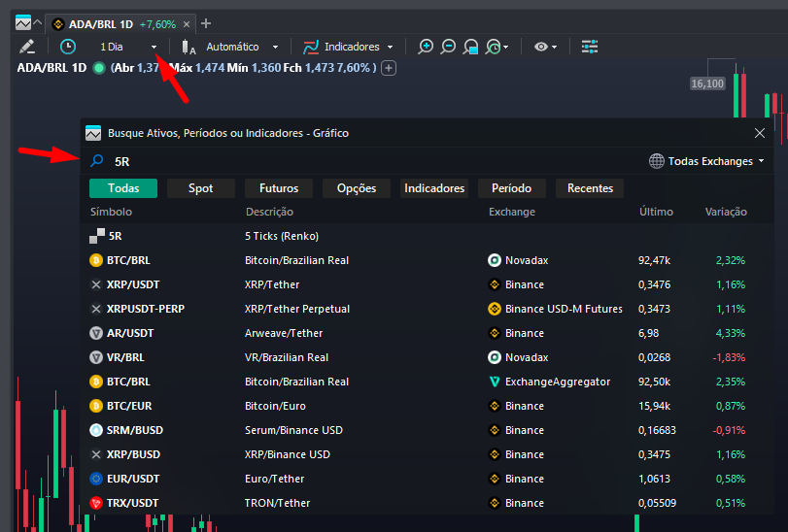Sort by the Exchange column header

point(512,212)
